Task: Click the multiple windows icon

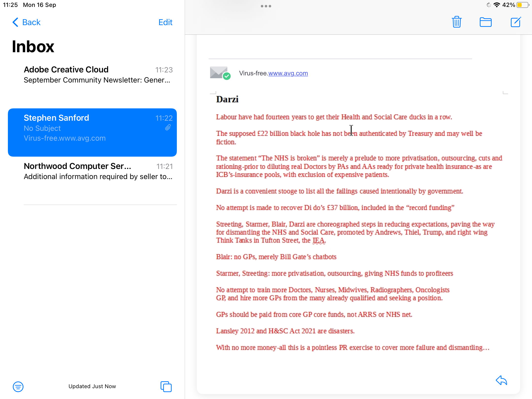Action: [x=166, y=386]
